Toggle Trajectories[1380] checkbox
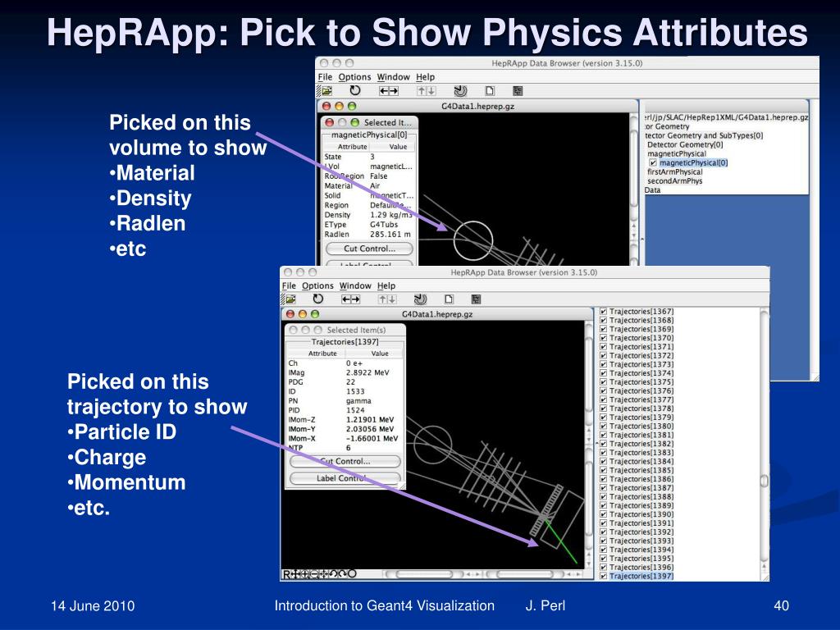The width and height of the screenshot is (840, 630). [604, 426]
